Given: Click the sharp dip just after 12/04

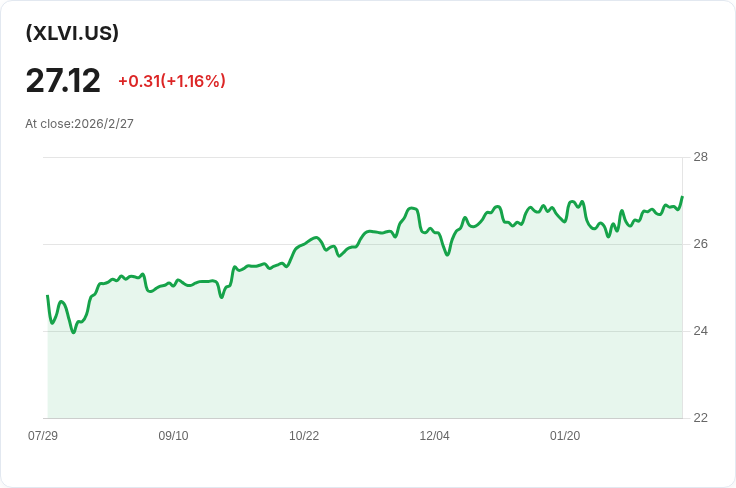Looking at the screenshot, I should click(447, 255).
